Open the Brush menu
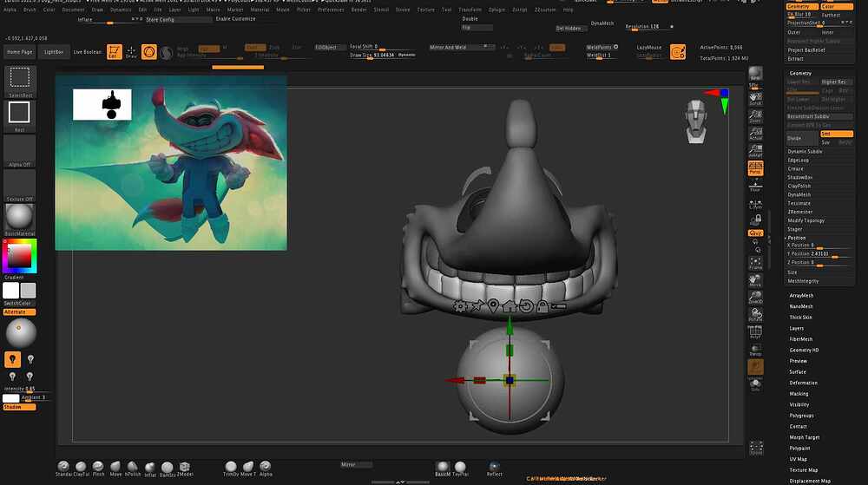Image resolution: width=868 pixels, height=485 pixels. (30, 10)
